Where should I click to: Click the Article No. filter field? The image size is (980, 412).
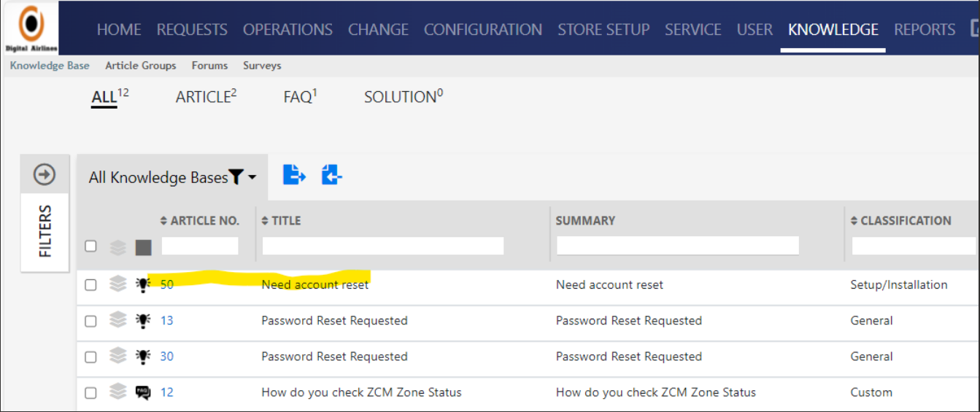pos(200,246)
